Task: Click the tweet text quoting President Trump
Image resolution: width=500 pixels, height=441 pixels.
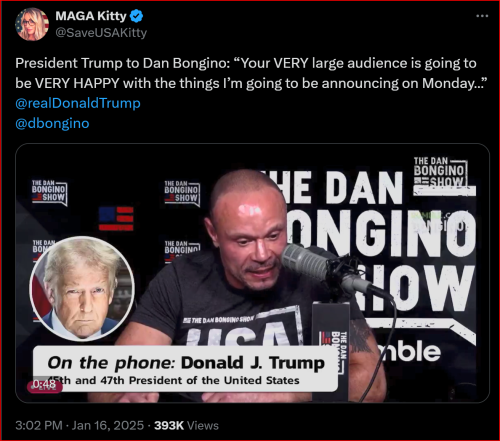Action: (251, 73)
